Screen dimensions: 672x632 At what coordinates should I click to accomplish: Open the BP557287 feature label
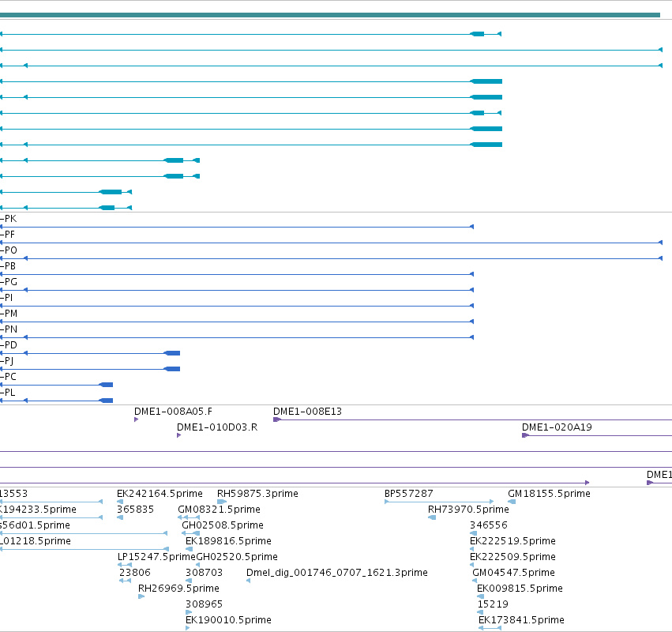409,494
